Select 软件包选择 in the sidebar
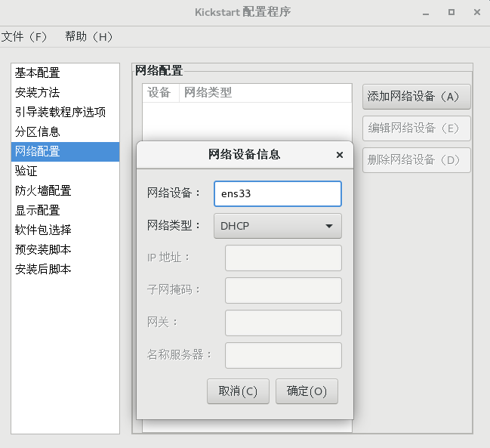 66,230
